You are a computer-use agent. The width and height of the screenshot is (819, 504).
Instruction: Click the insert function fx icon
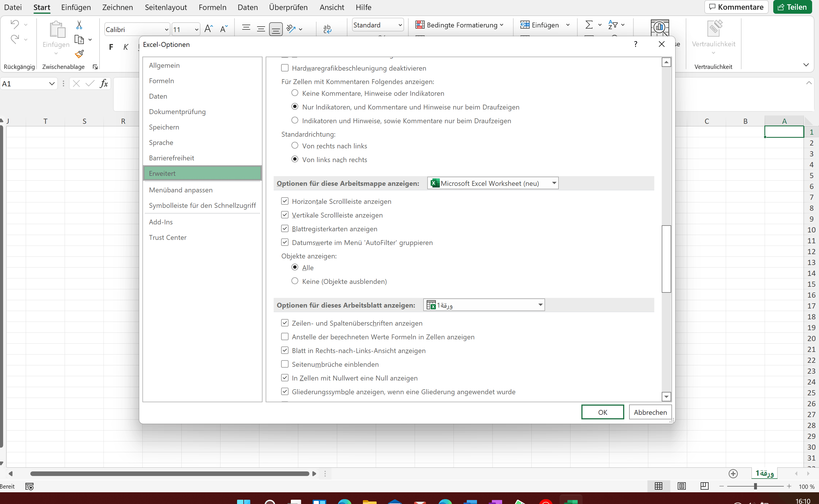pyautogui.click(x=104, y=83)
